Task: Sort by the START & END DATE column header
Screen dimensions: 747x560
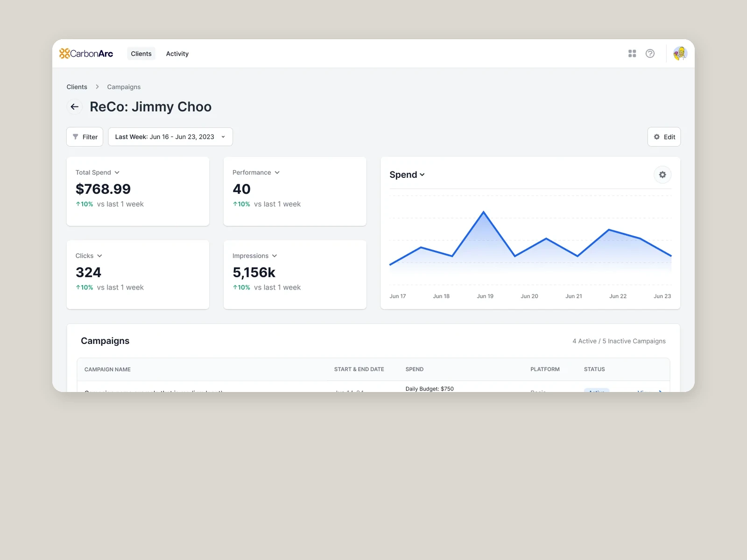Action: (359, 369)
